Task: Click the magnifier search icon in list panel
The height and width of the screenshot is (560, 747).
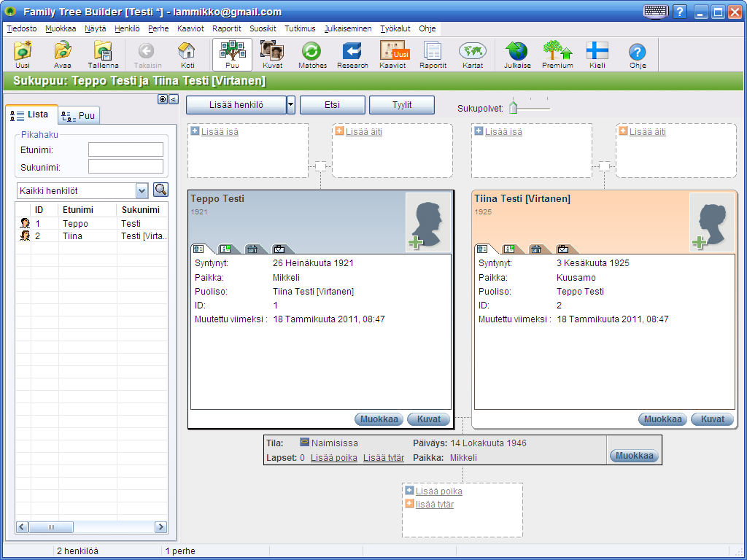Action: coord(161,190)
